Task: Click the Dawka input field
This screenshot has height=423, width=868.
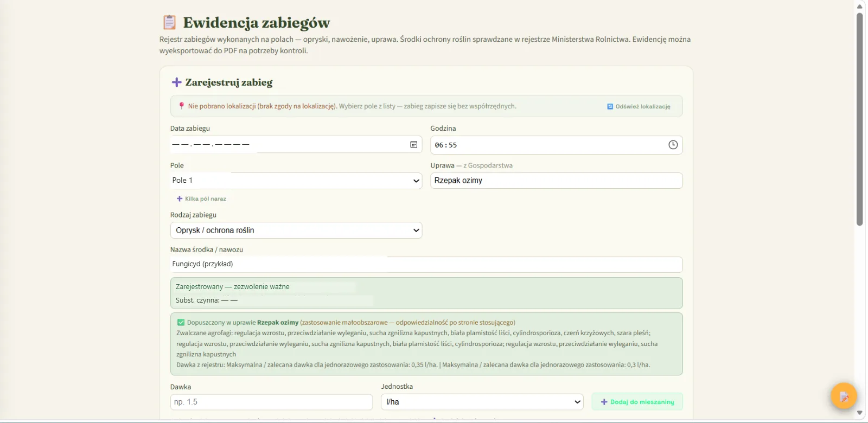Action: 271,402
